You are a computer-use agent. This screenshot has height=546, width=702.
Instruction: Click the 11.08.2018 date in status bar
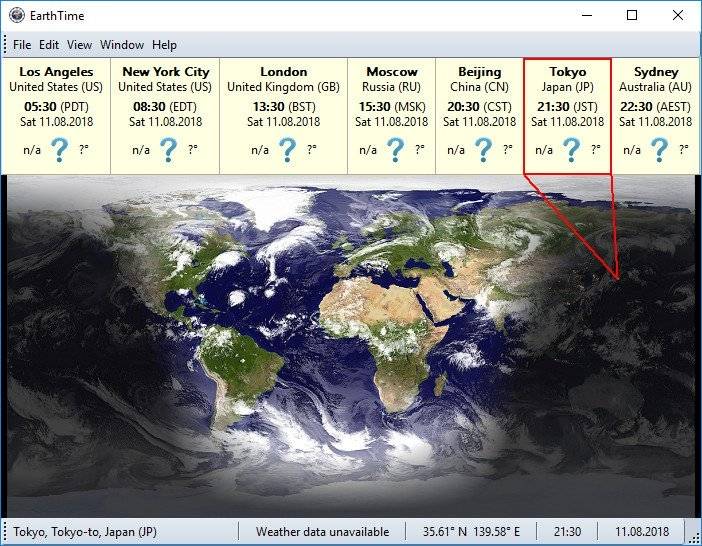[642, 532]
